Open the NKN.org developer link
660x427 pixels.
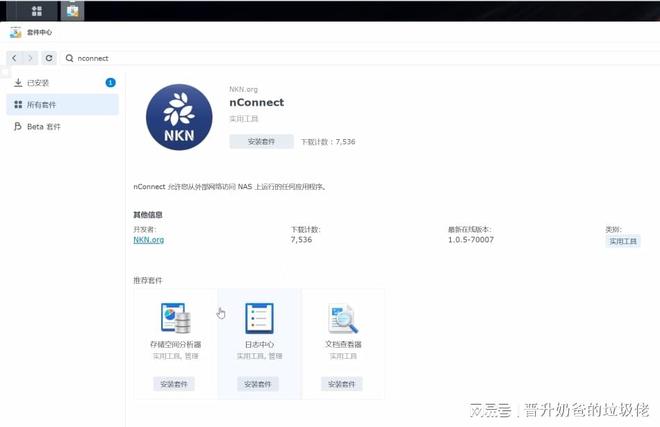click(149, 240)
